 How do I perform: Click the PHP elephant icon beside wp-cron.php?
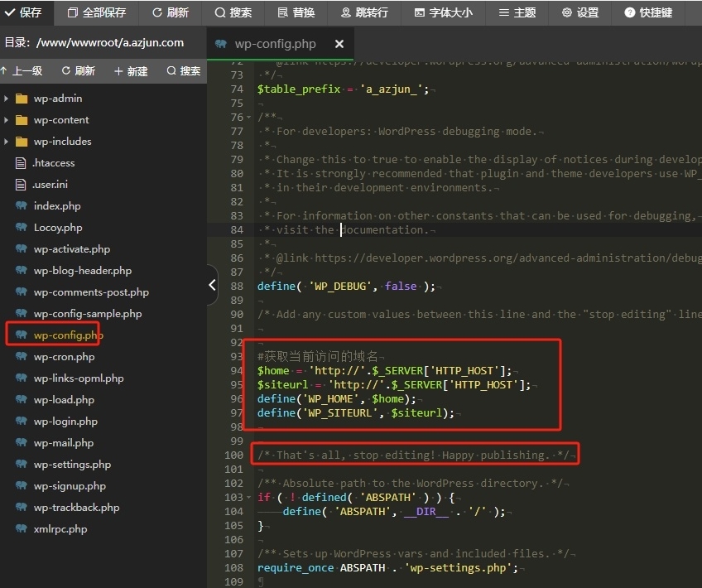(x=21, y=356)
